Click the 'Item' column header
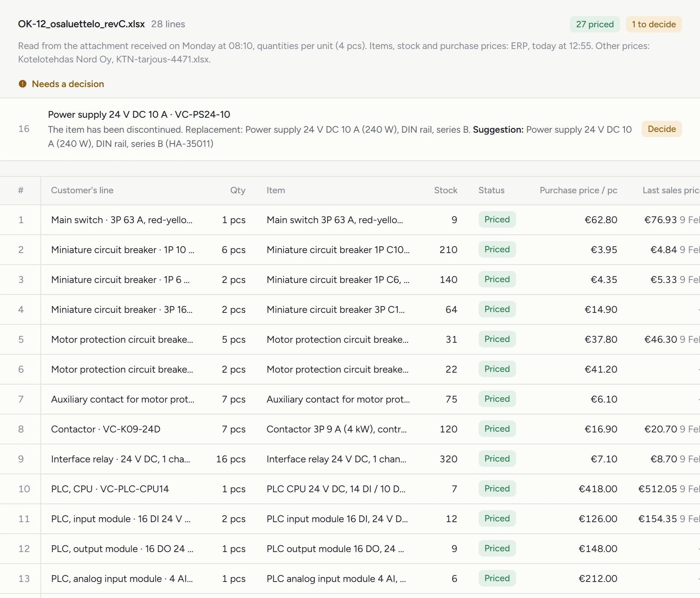Image resolution: width=700 pixels, height=598 pixels. [x=276, y=190]
